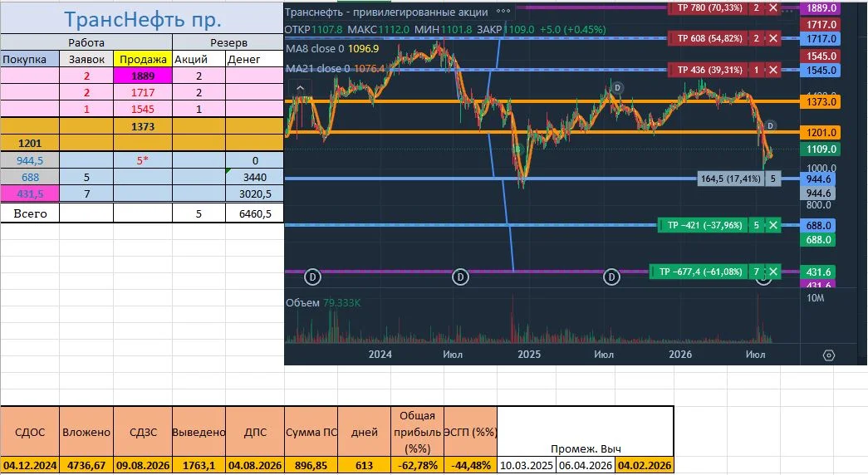Click the bottom dividend D marker near Июл 2025

click(x=611, y=277)
